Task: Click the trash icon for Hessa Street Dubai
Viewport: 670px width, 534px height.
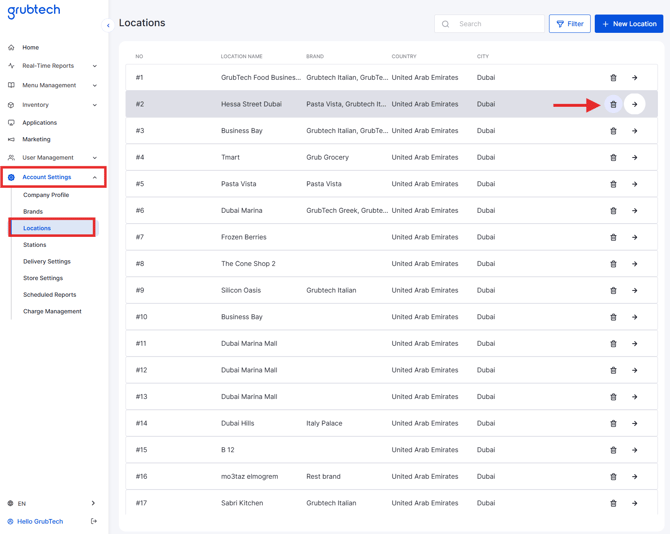Action: (613, 104)
